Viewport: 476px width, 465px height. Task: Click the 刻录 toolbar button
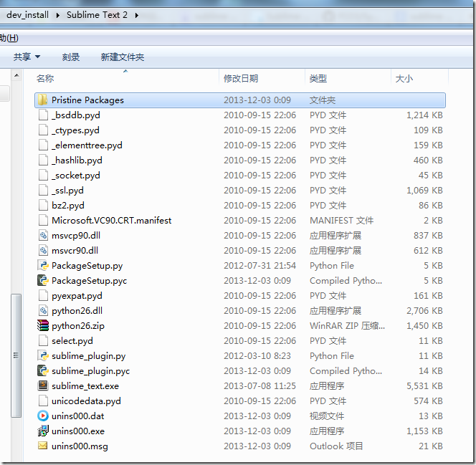[x=71, y=57]
